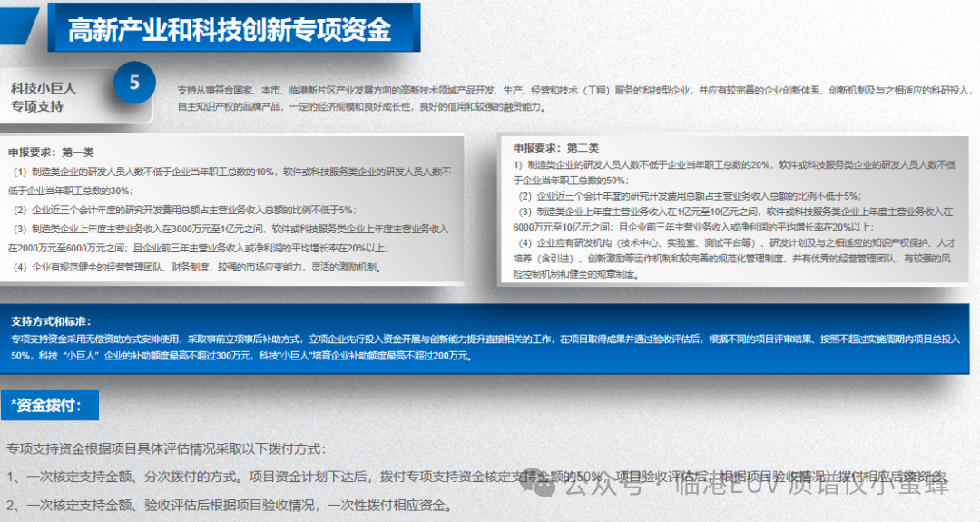The height and width of the screenshot is (522, 980).
Task: Select the 申报要求：第二类 heading
Action: [x=555, y=148]
